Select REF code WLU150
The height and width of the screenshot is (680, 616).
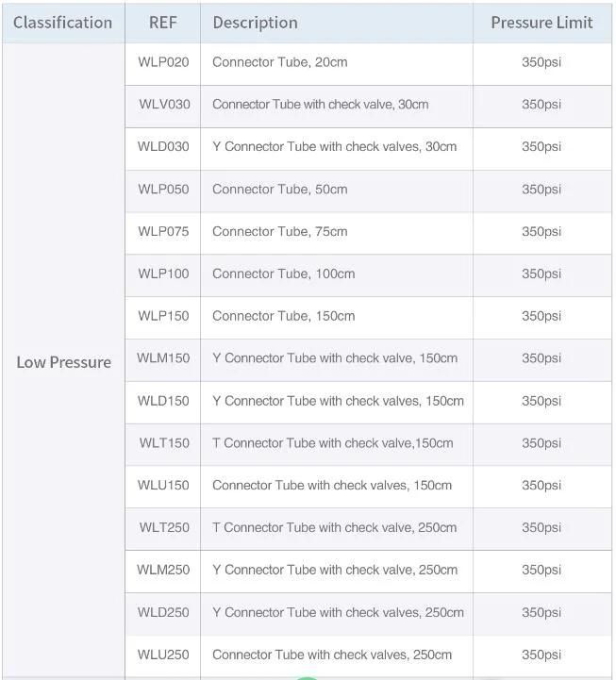(163, 485)
